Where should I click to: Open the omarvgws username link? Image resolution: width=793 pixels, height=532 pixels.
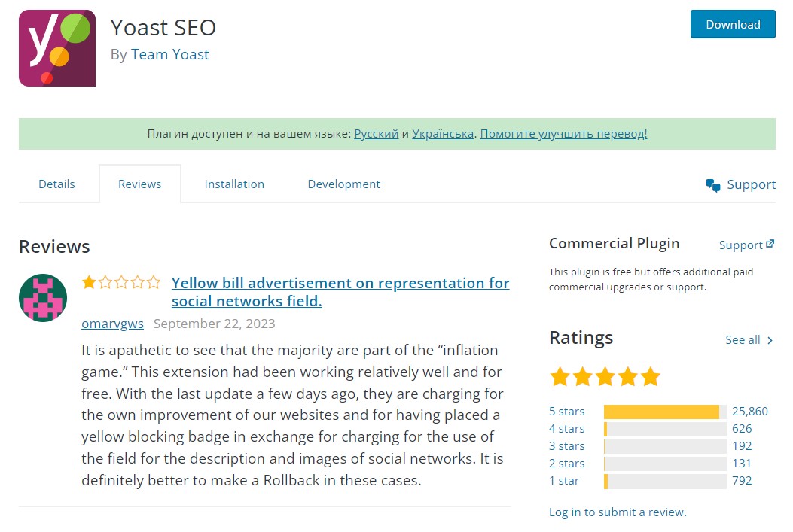tap(112, 324)
